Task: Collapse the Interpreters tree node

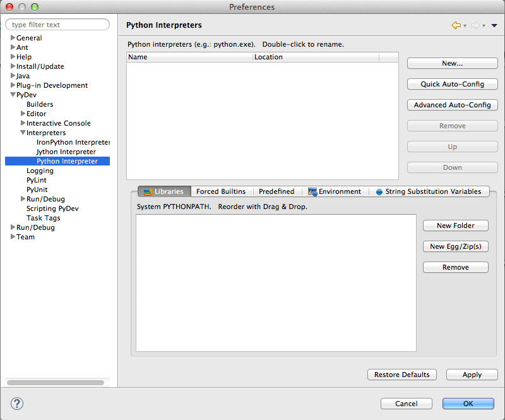Action: [x=23, y=133]
